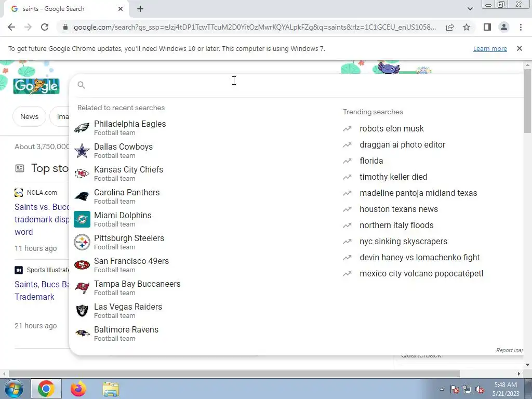
Task: Dismiss the Windows 7 update notification bar
Action: (519, 48)
